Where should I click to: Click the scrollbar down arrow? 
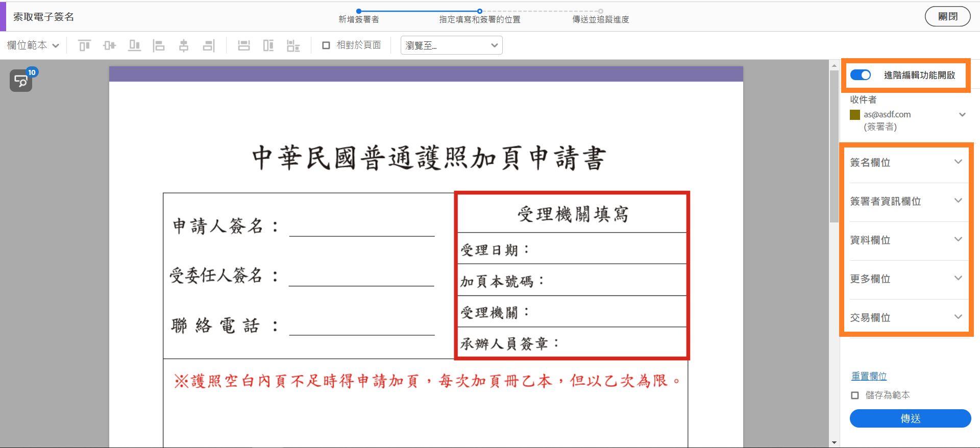coord(834,442)
